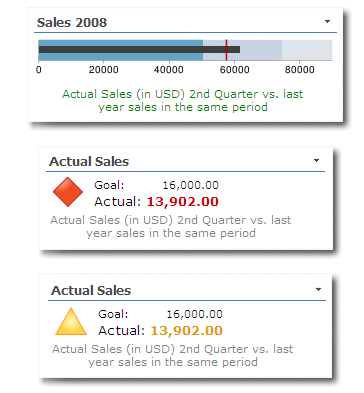Screen dimensions: 364x393
Task: Expand the middle Actual Sales panel dropdown arrow
Action: click(x=316, y=161)
